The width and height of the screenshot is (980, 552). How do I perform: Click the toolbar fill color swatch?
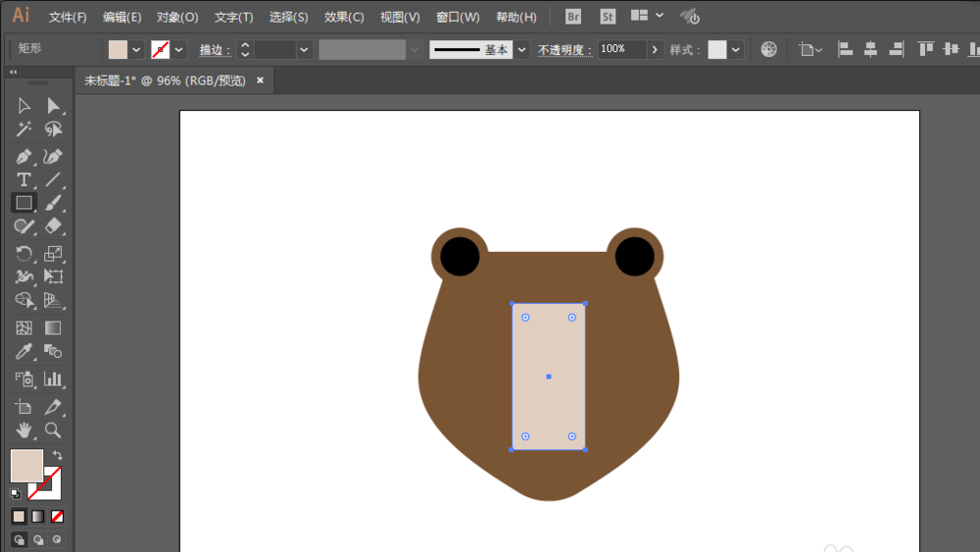[x=26, y=466]
